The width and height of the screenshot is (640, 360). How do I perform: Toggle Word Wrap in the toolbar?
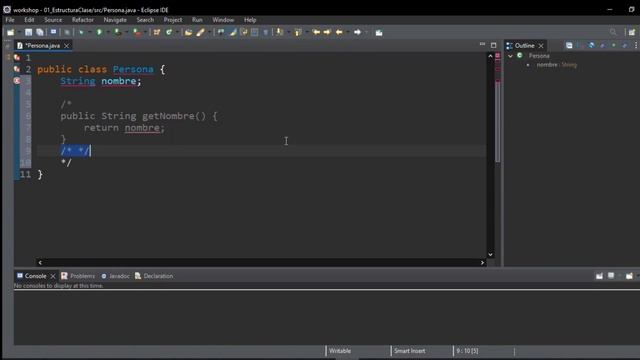[244, 32]
